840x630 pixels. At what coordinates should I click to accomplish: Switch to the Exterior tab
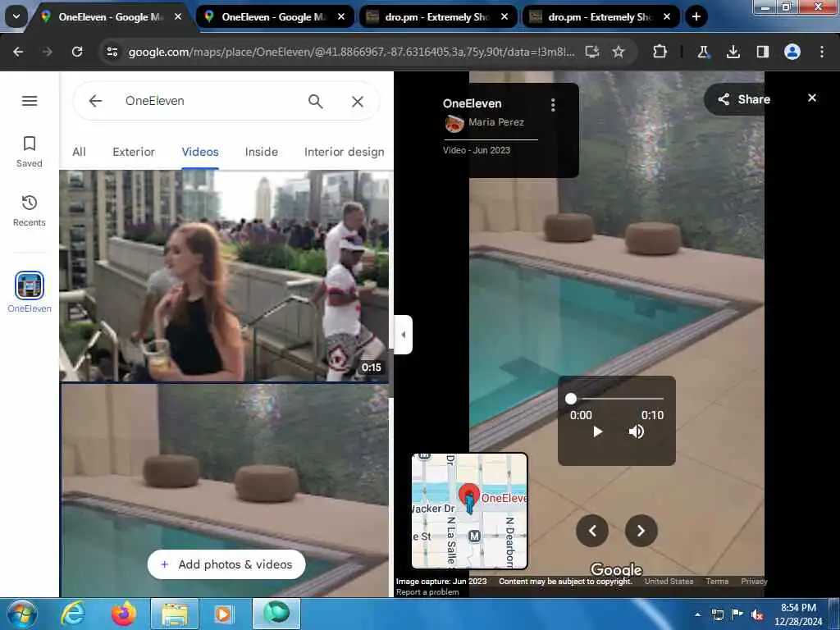point(134,152)
